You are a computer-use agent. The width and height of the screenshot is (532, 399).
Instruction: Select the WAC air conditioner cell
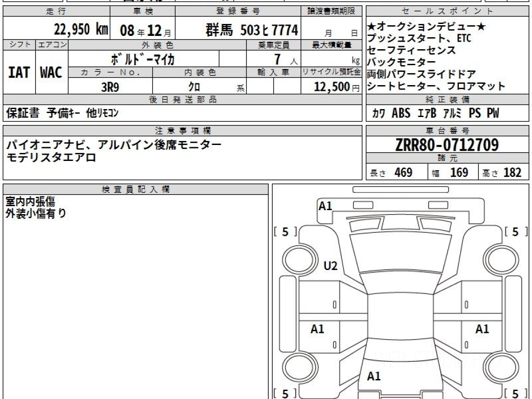51,73
